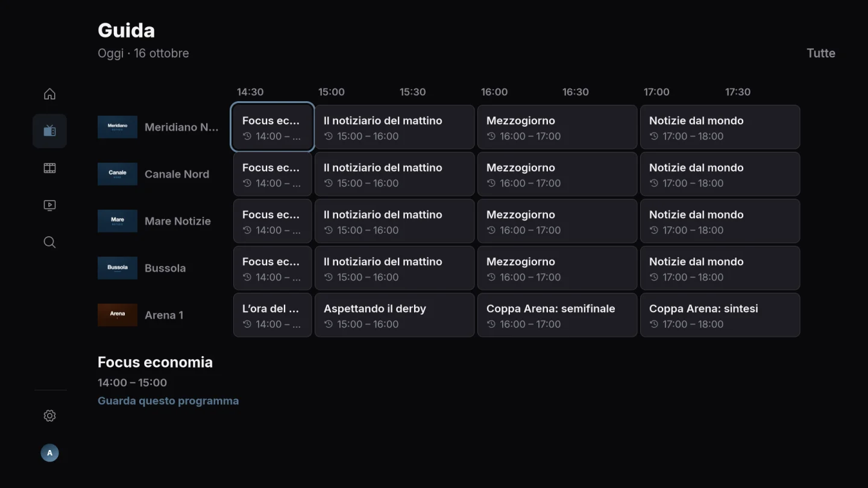Select Coppa Arena: semifinale program

tap(558, 315)
